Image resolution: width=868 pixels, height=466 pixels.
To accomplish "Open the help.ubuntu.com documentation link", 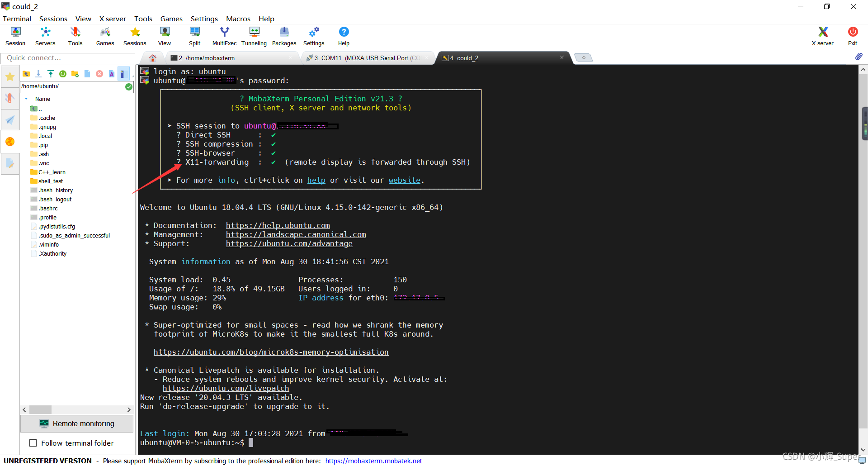I will tap(278, 225).
